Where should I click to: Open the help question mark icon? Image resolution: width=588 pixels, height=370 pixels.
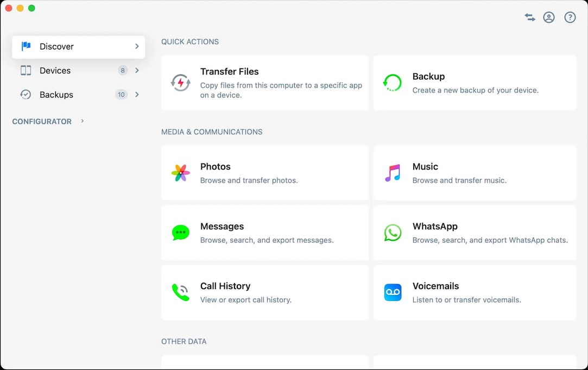(570, 17)
